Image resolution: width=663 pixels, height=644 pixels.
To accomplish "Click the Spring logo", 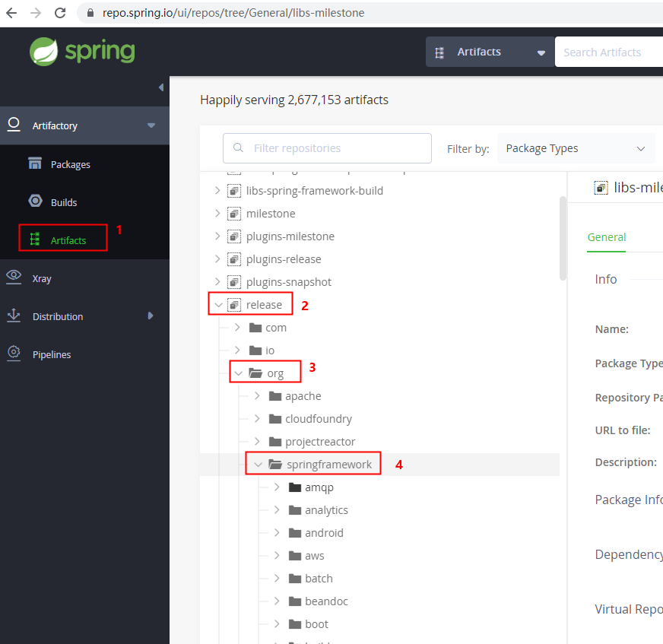I will click(x=82, y=52).
